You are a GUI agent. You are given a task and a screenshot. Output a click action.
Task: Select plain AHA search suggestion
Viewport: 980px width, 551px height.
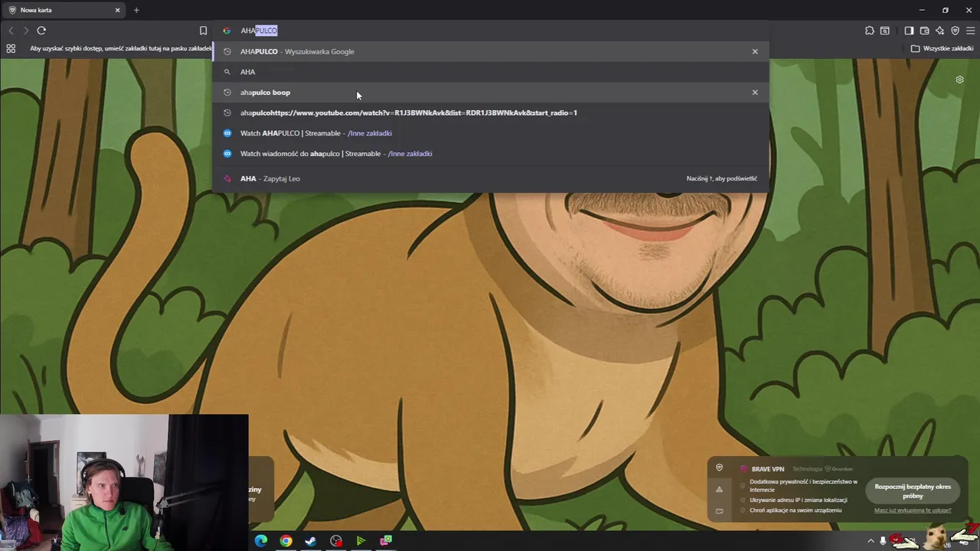(x=490, y=72)
